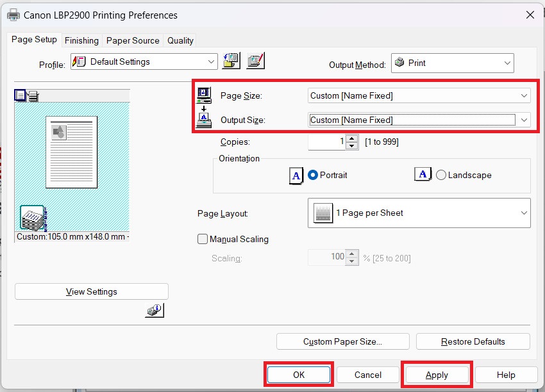Screen dimensions: 545x392
Task: Click the printer information icon below View Settings
Action: coord(155,310)
